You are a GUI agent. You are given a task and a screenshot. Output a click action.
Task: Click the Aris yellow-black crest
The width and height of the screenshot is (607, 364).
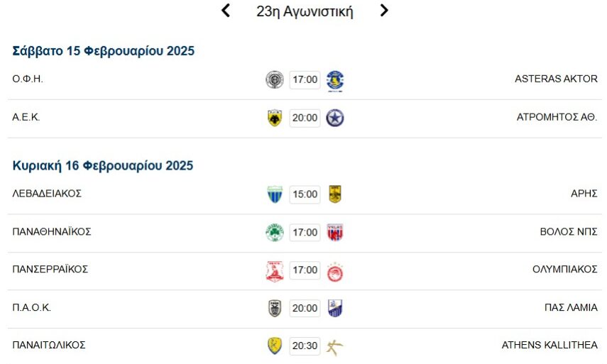(335, 194)
